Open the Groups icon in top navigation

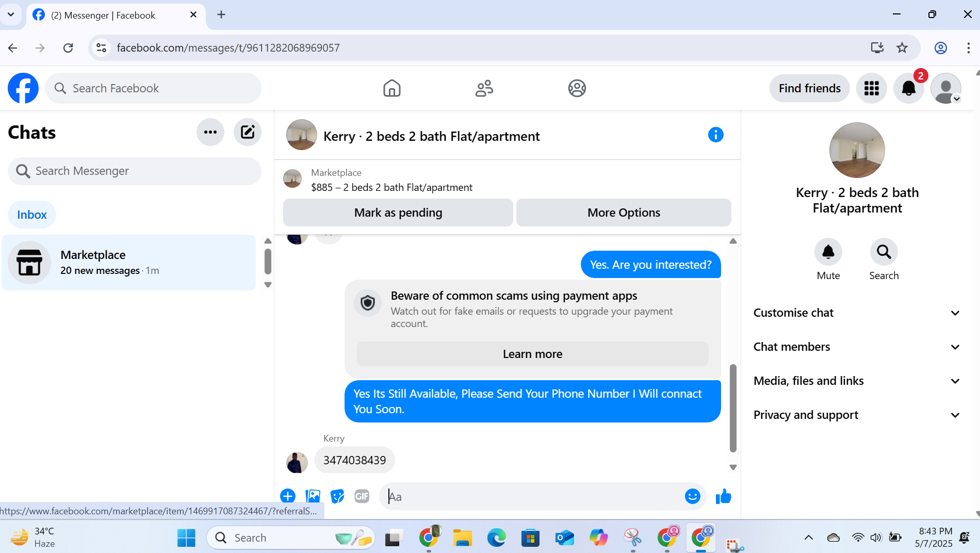577,88
